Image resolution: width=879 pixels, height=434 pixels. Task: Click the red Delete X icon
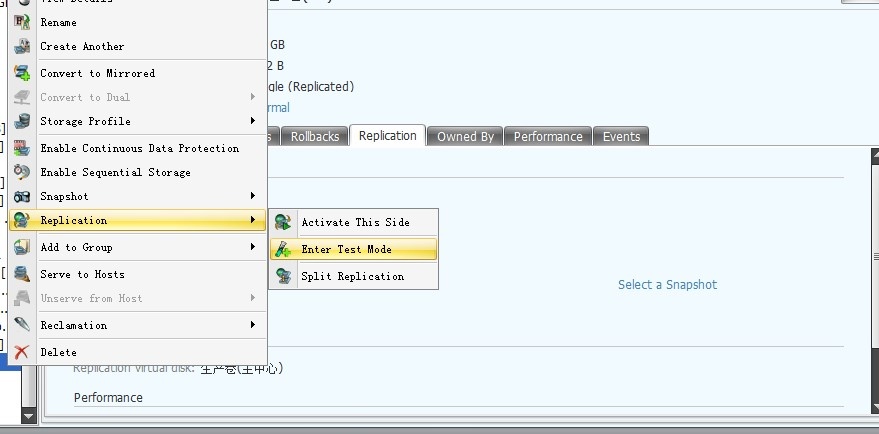[x=22, y=352]
